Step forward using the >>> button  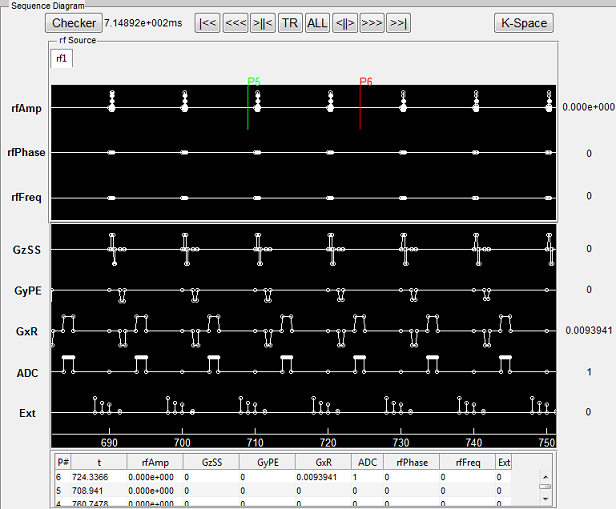372,23
